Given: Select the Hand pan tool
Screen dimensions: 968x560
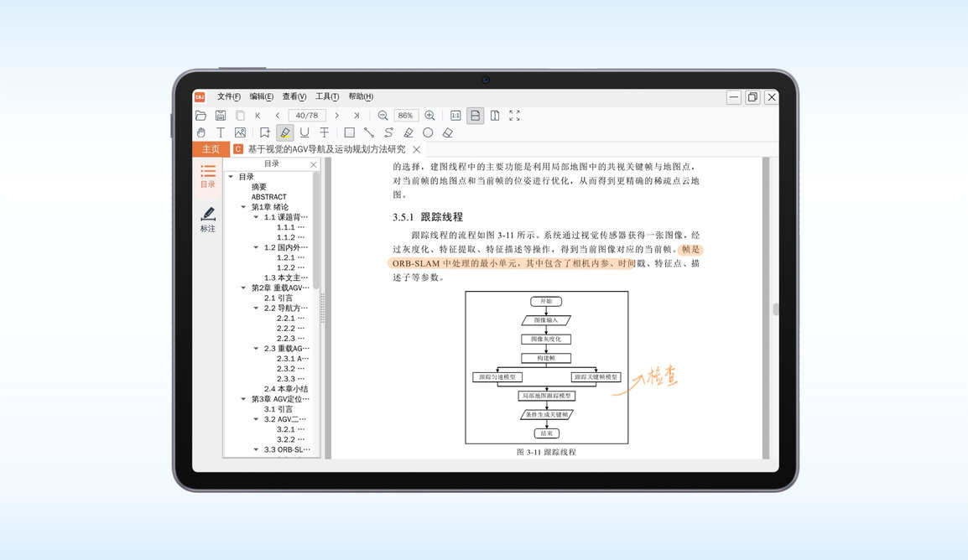Looking at the screenshot, I should click(200, 132).
